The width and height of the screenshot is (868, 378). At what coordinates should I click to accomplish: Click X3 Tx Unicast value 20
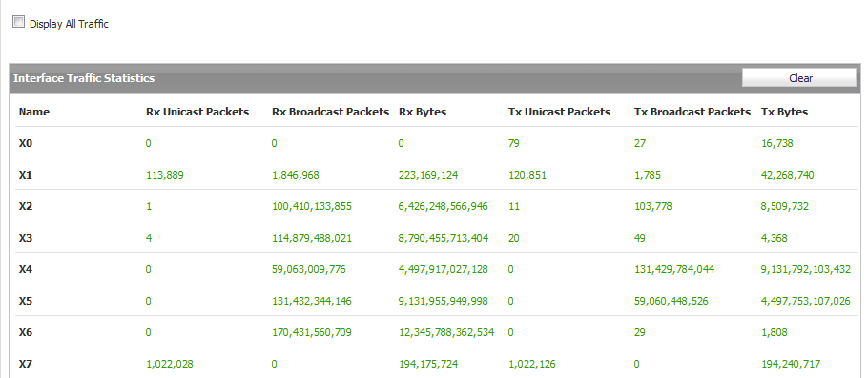[x=514, y=238]
